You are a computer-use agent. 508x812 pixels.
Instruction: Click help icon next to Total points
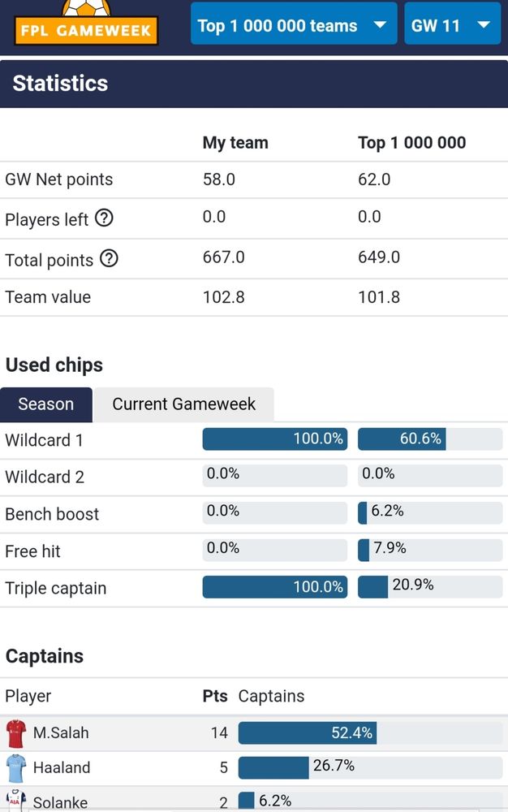[109, 259]
